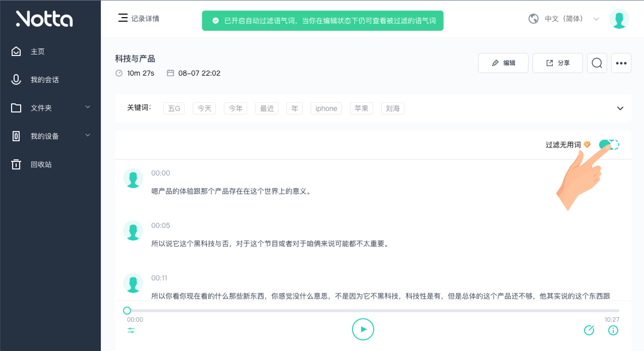Open the more options ellipsis icon
Image resolution: width=644 pixels, height=351 pixels.
tap(621, 63)
